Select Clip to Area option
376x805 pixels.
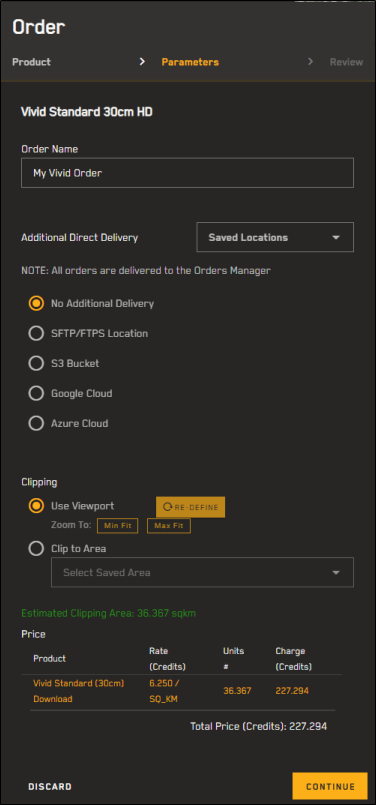36,549
